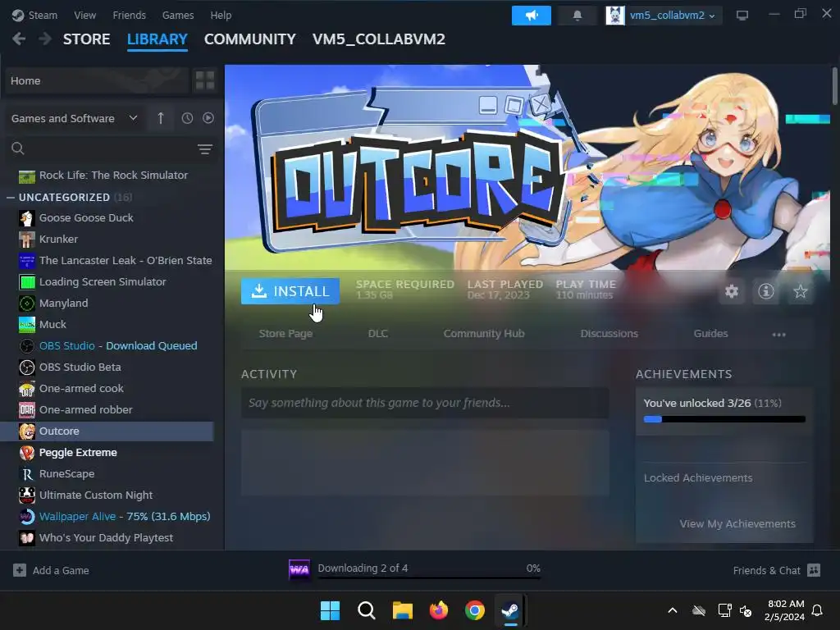The image size is (840, 630).
Task: Open Friends & Chat icon
Action: 814,570
